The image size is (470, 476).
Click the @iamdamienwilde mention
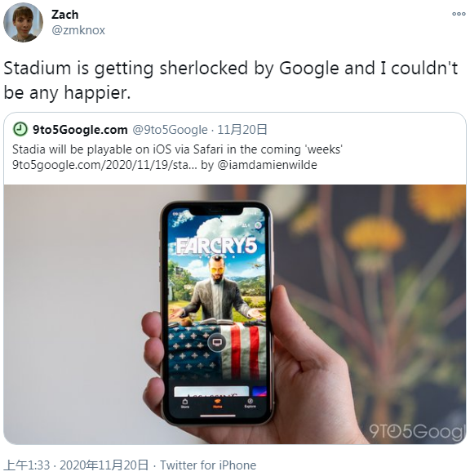pyautogui.click(x=268, y=165)
